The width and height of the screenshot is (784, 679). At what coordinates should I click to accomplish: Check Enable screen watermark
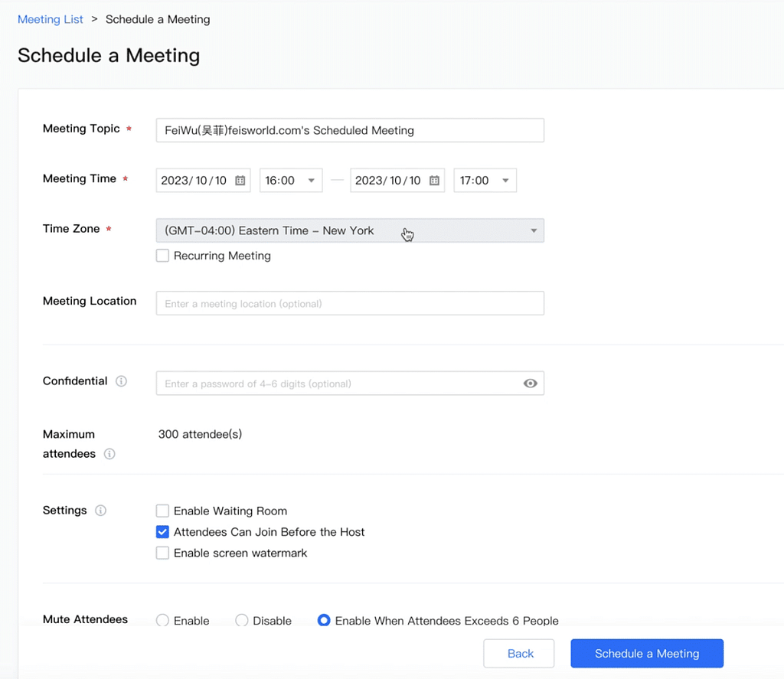pyautogui.click(x=162, y=553)
